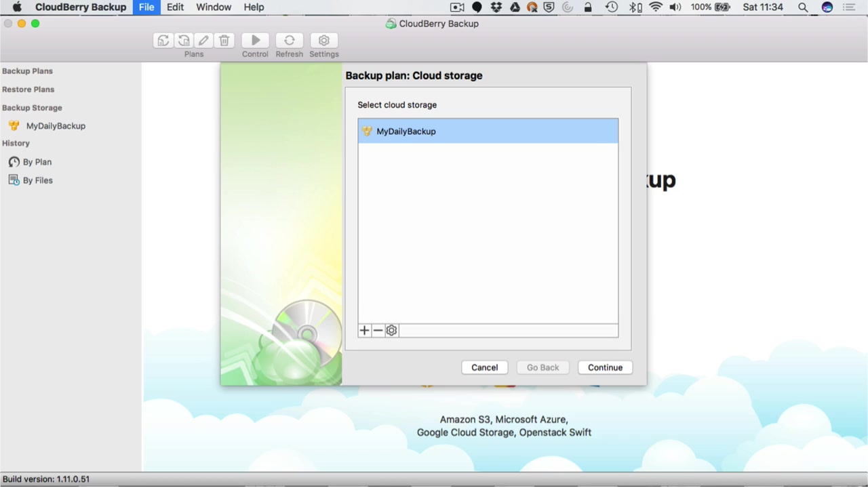Click the volume speaker menu bar icon
This screenshot has width=868, height=488.
(675, 7)
